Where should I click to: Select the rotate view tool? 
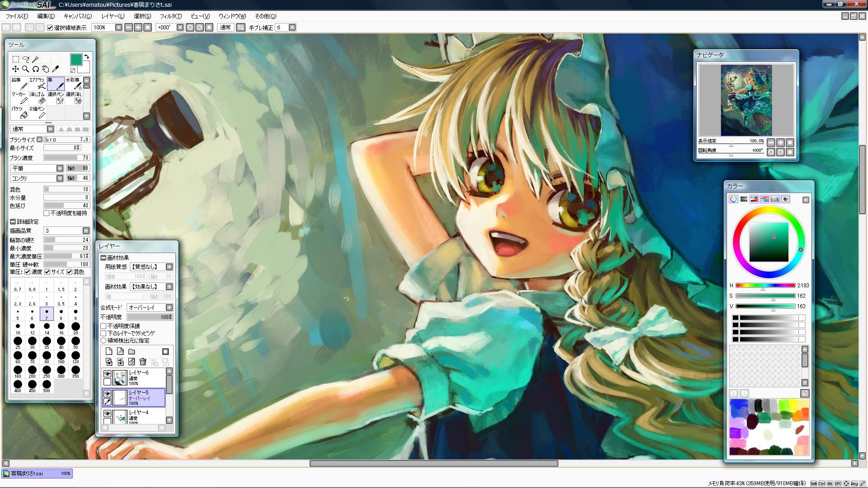35,69
